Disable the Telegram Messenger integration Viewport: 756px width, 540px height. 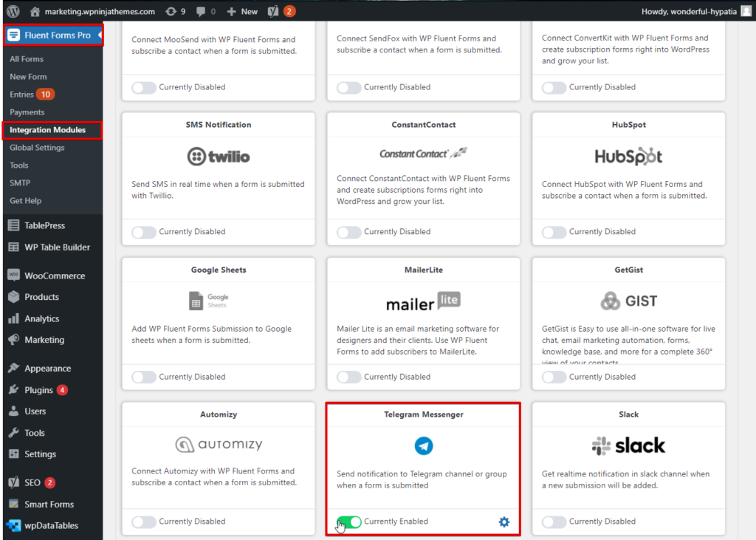(348, 522)
